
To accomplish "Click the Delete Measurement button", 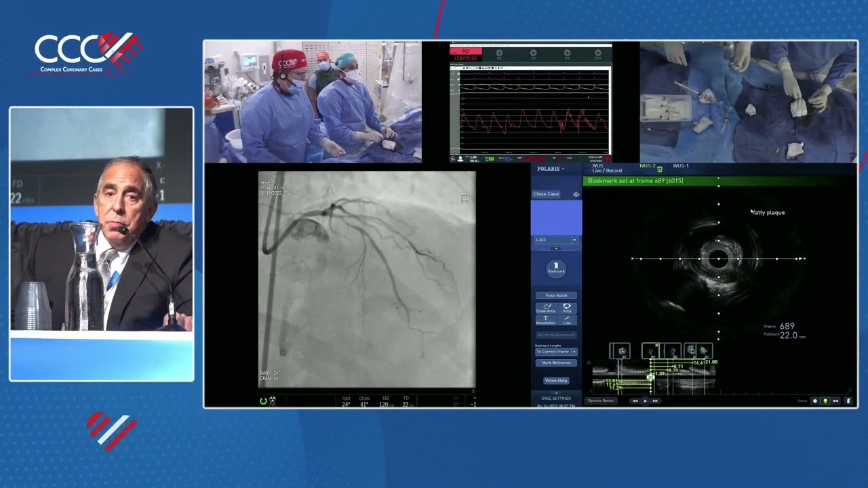I will pyautogui.click(x=556, y=335).
